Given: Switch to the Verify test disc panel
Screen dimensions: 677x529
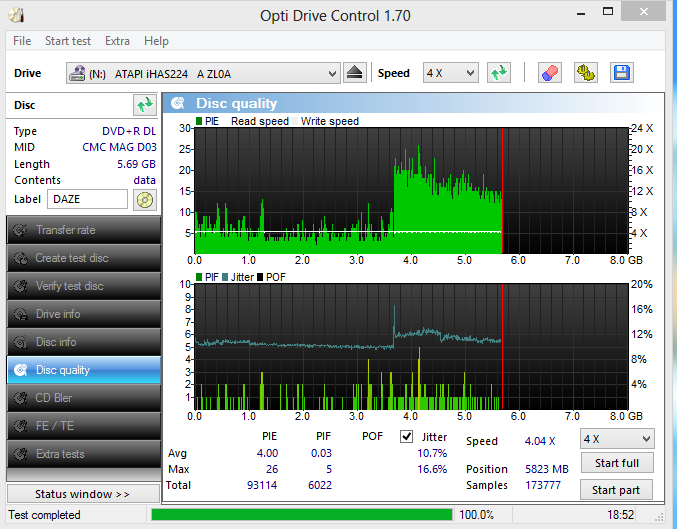Looking at the screenshot, I should [84, 286].
